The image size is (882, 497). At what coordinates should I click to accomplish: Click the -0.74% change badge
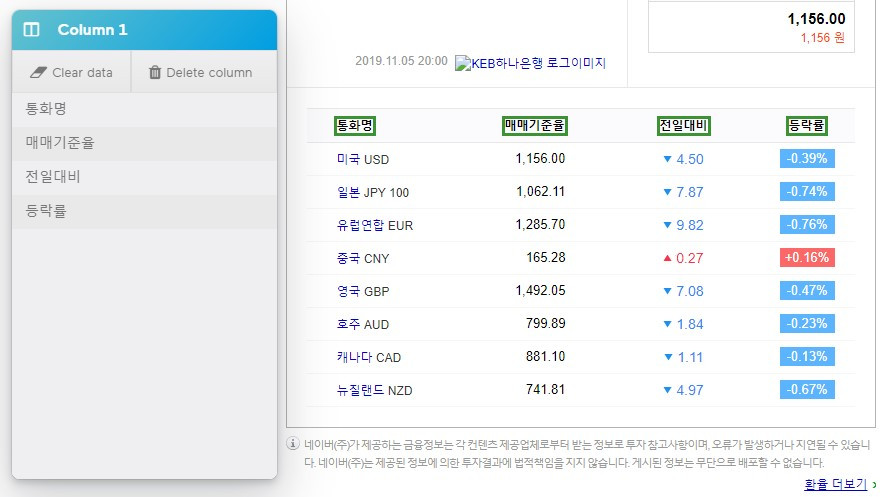[807, 192]
